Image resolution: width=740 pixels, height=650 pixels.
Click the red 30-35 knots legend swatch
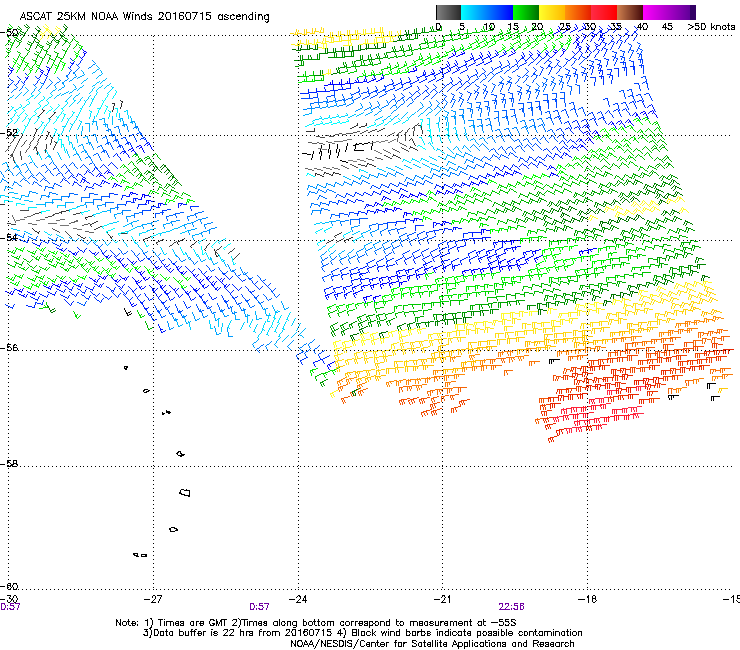point(604,12)
